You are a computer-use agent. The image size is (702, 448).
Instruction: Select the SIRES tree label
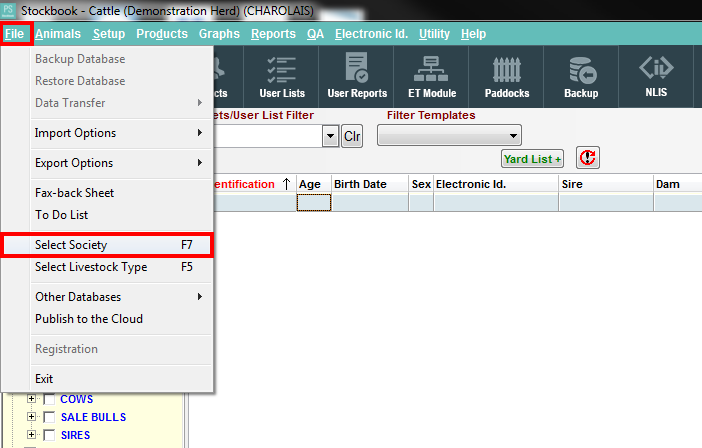click(x=75, y=435)
